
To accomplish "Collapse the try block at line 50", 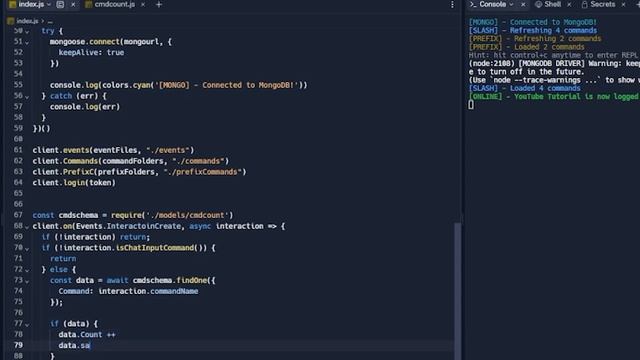I will coord(27,31).
